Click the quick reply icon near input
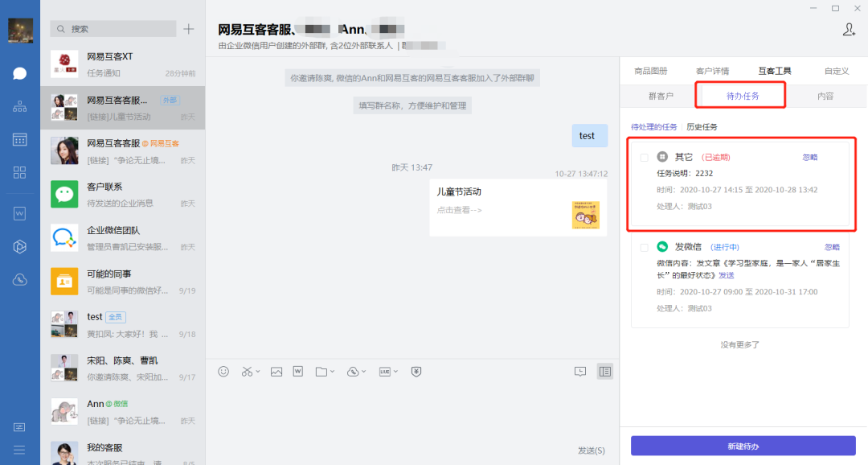 pyautogui.click(x=580, y=372)
